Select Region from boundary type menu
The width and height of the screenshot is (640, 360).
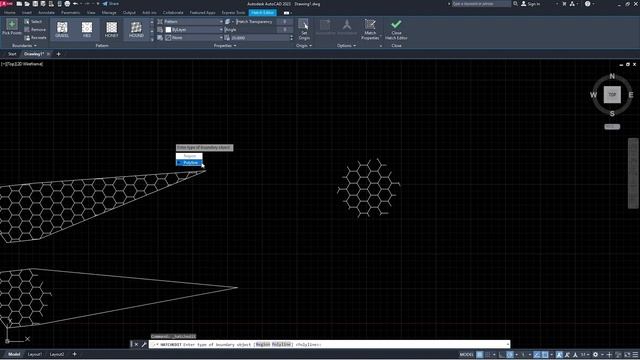pyautogui.click(x=189, y=156)
